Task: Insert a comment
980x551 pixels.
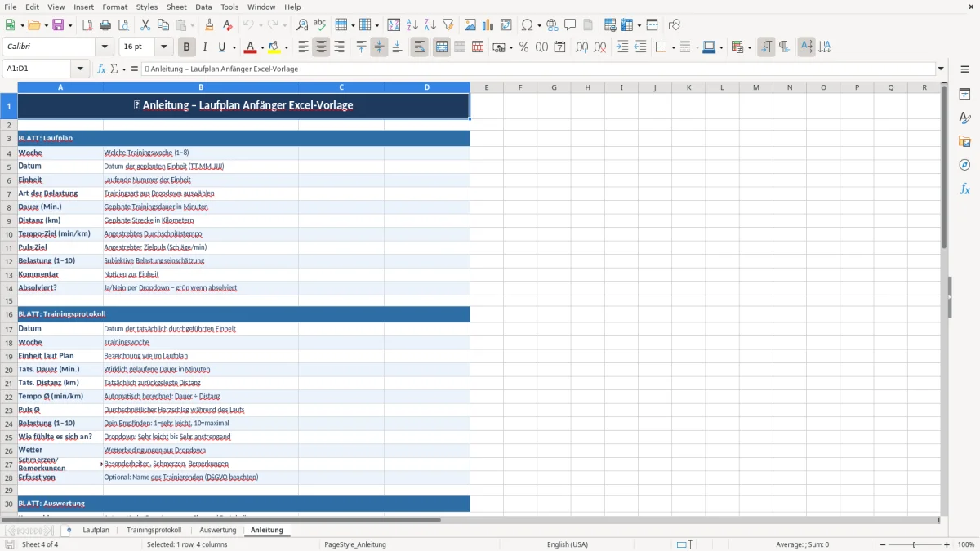Action: point(571,25)
